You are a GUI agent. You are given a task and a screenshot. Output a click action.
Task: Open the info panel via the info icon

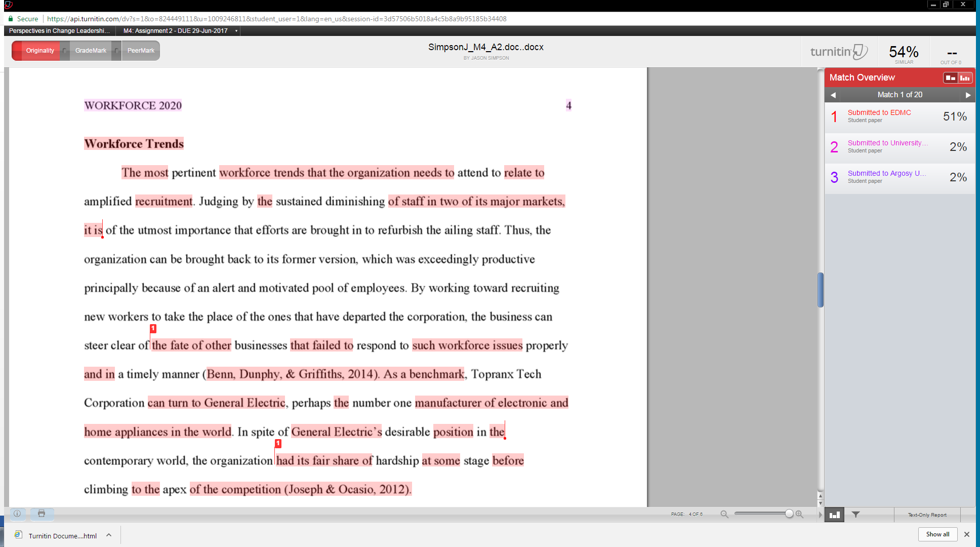[17, 514]
